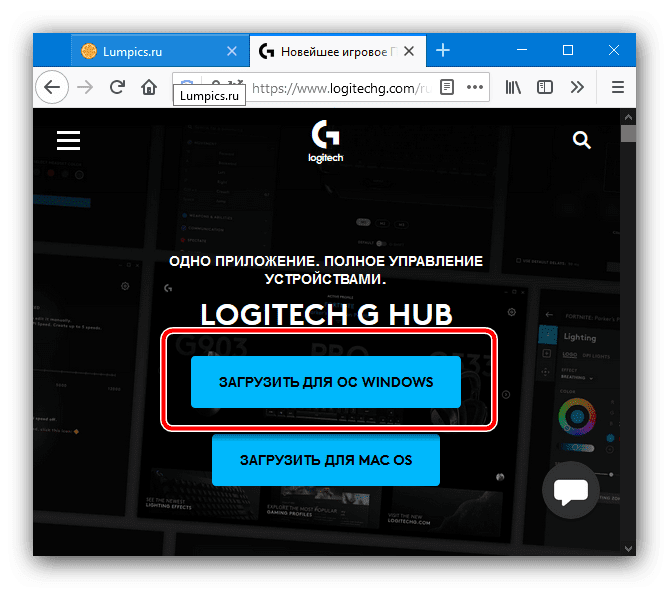Image resolution: width=669 pixels, height=589 pixels.
Task: Click "Загрузить для Mac OS" button
Action: point(326,460)
